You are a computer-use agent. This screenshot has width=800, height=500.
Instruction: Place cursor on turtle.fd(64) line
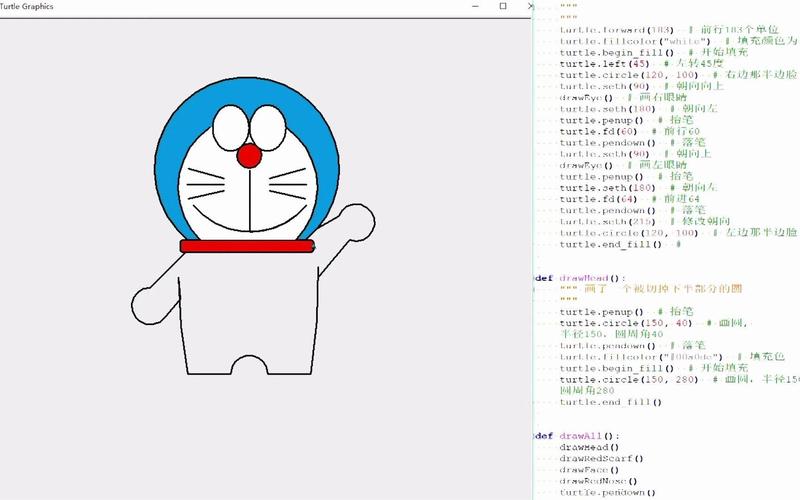coord(630,198)
